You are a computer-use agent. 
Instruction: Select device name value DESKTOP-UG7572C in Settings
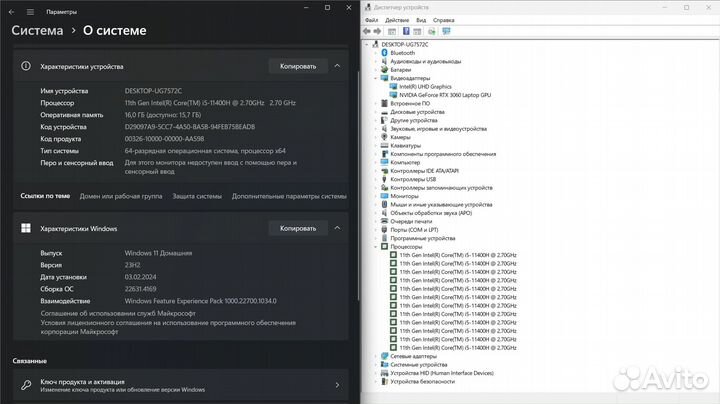[x=153, y=91]
